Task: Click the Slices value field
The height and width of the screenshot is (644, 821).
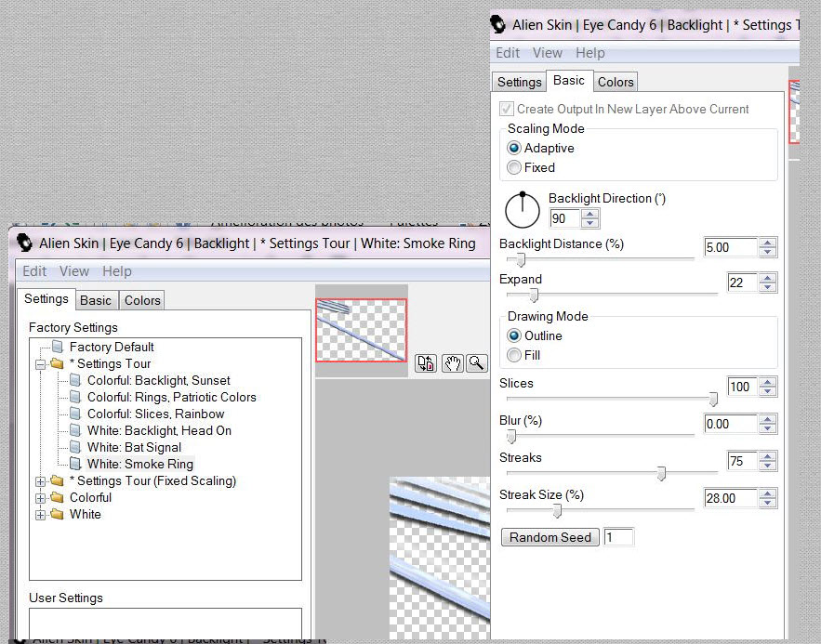Action: pos(742,387)
